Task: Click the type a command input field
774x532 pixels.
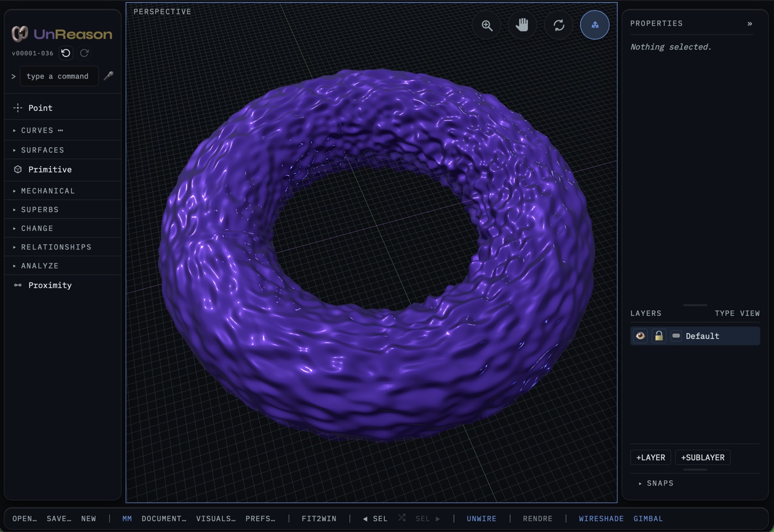Action: click(x=59, y=76)
